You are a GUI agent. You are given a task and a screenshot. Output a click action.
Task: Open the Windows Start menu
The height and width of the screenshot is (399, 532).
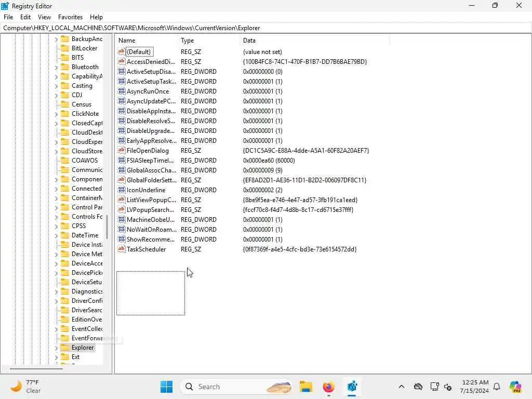[166, 387]
